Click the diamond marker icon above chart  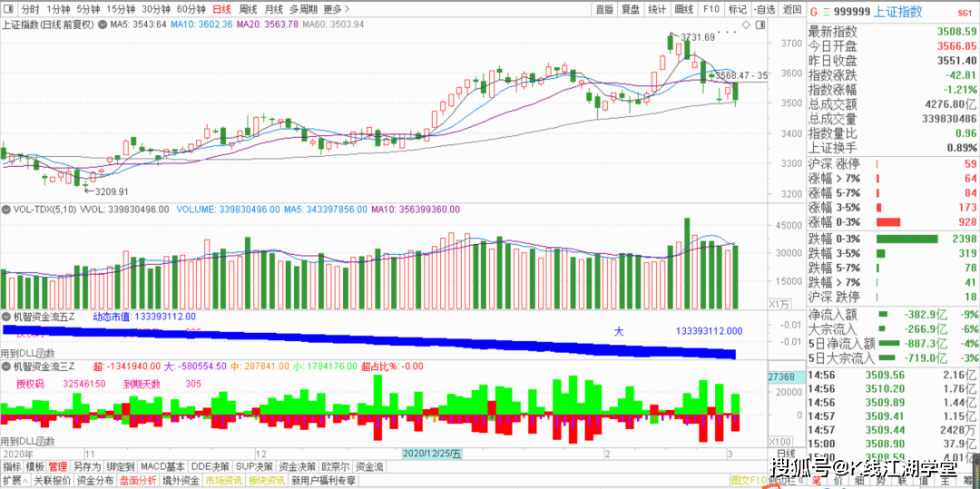click(x=745, y=24)
